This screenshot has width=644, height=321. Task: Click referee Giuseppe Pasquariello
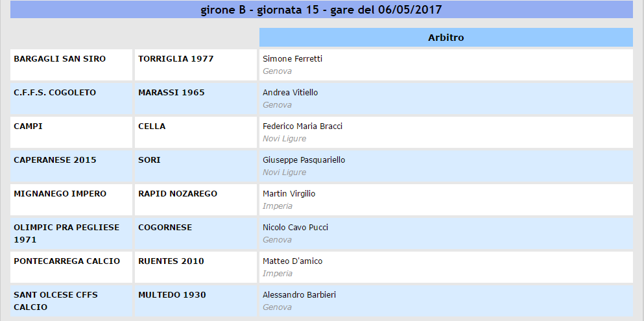304,160
